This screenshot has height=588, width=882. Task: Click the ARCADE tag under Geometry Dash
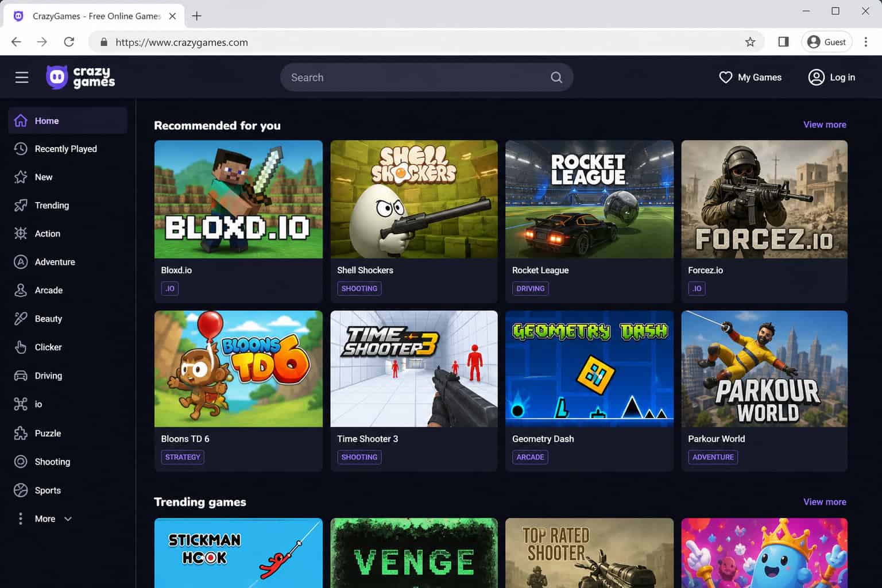click(530, 457)
